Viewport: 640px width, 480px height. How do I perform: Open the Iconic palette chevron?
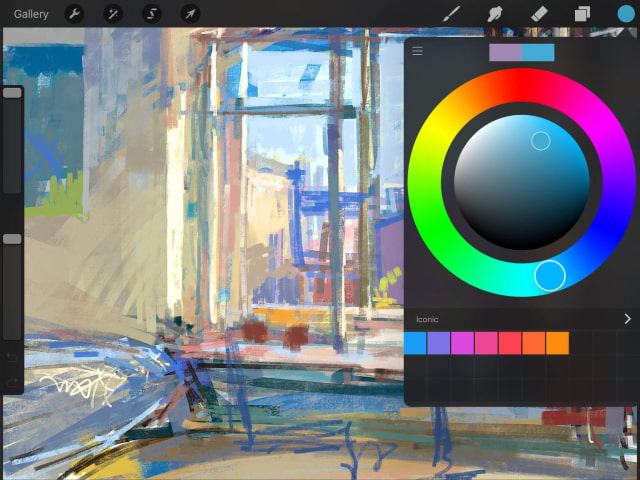click(x=628, y=319)
